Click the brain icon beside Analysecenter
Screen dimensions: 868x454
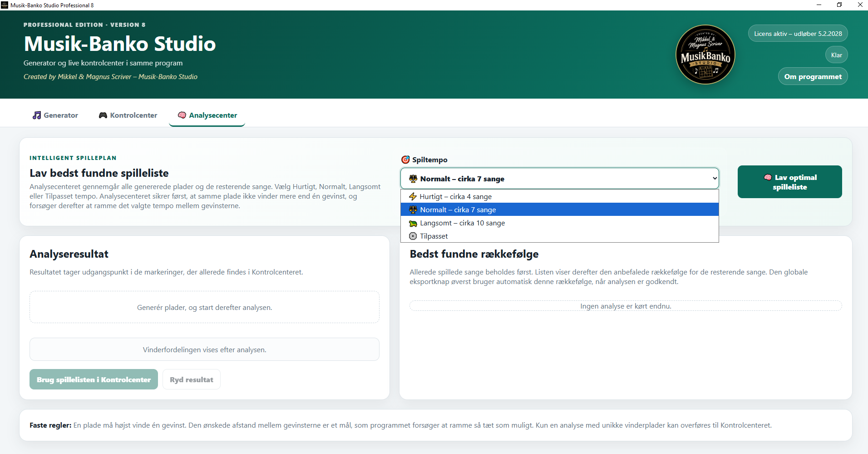182,115
